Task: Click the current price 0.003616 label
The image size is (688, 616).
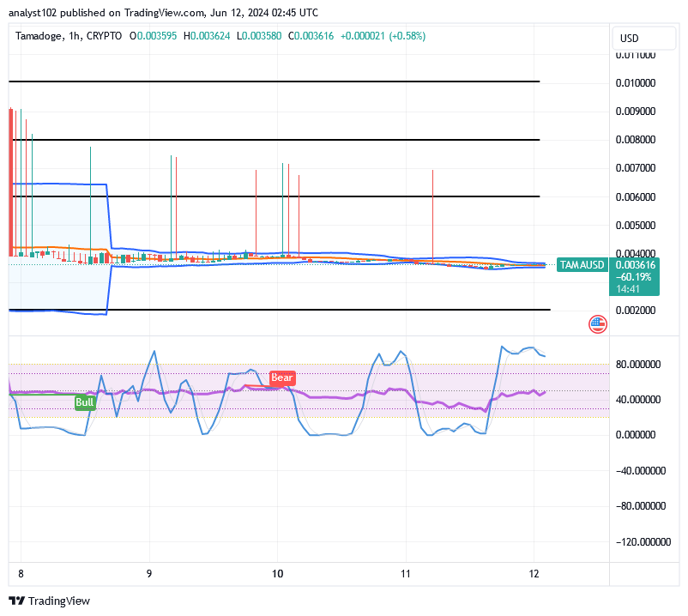Action: (635, 265)
